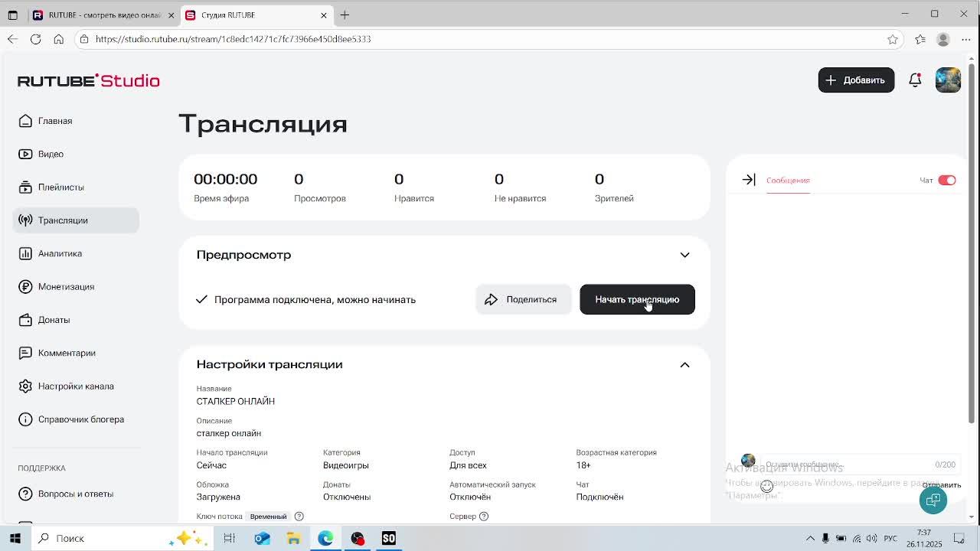Click the browser home icon

pos(58,39)
